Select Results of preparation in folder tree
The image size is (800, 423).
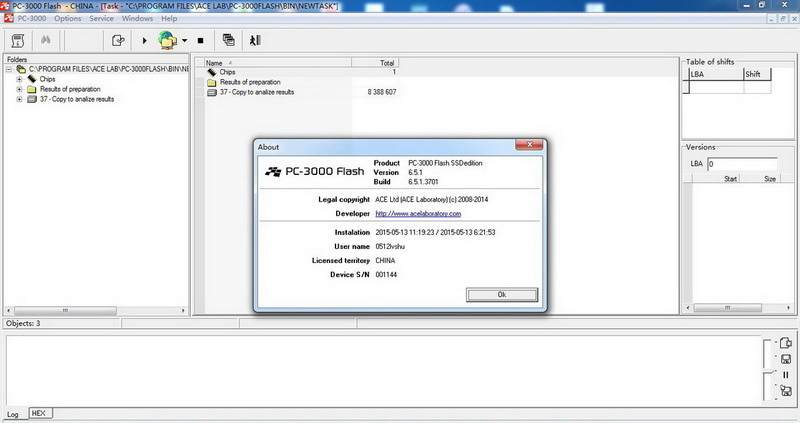point(70,89)
